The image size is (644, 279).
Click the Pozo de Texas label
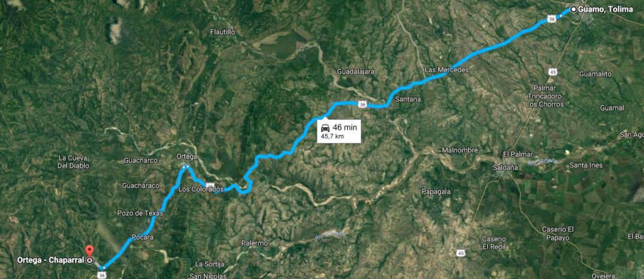coord(140,213)
